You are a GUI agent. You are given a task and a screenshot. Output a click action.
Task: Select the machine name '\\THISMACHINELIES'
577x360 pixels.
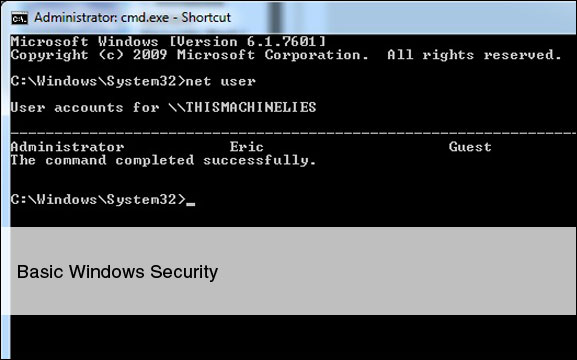click(242, 107)
